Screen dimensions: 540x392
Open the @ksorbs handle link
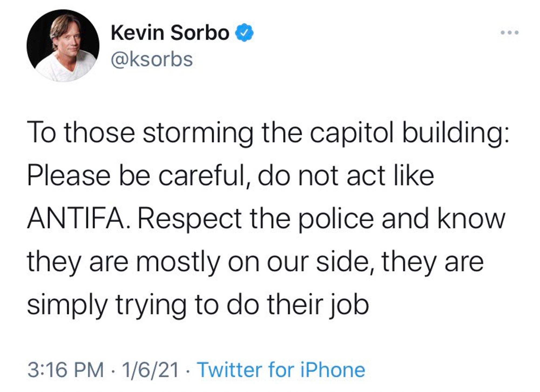pyautogui.click(x=152, y=59)
